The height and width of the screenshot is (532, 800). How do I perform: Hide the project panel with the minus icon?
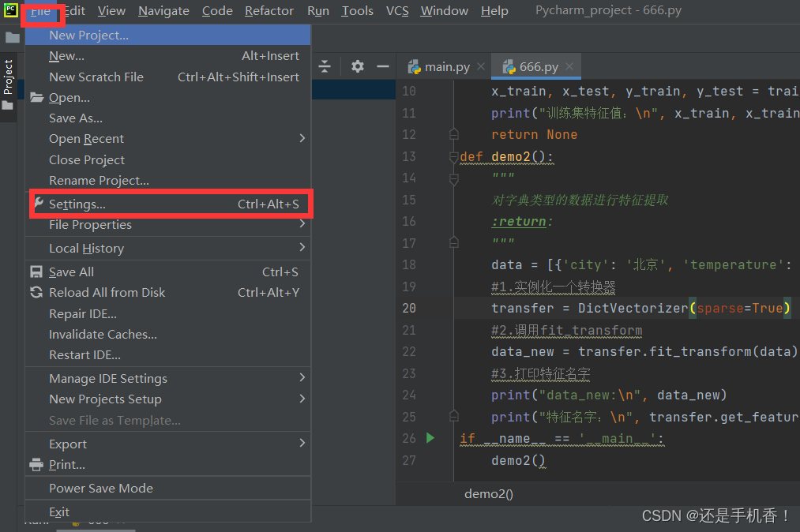tap(383, 66)
